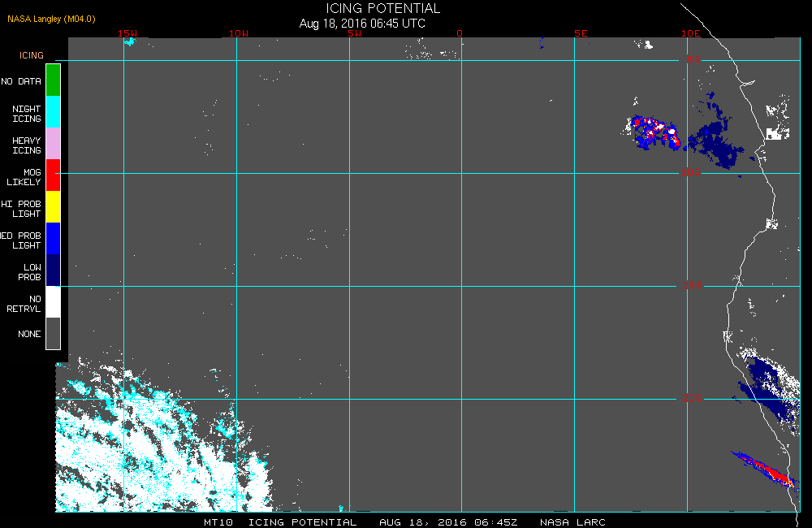Click the HI PROB LIGHT legend label
Image resolution: width=812 pixels, height=528 pixels.
pyautogui.click(x=21, y=208)
